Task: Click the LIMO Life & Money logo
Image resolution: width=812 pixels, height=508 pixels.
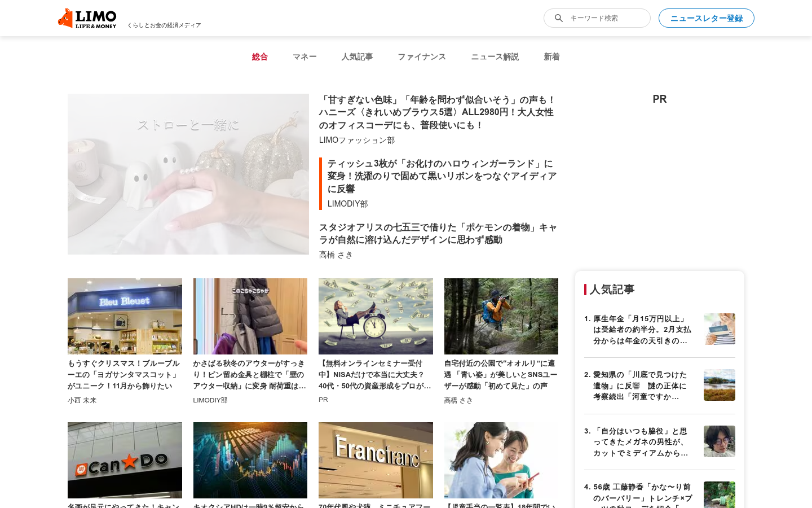Action: click(x=87, y=18)
